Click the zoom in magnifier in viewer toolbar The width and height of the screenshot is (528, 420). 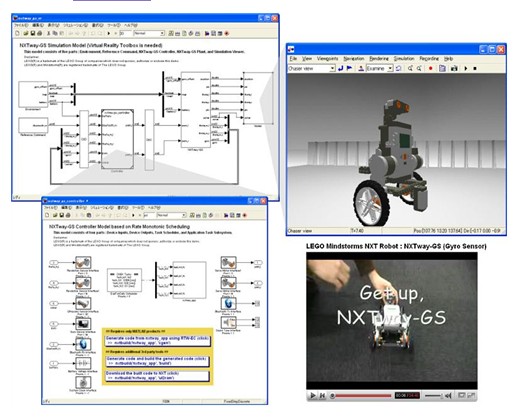pos(410,68)
